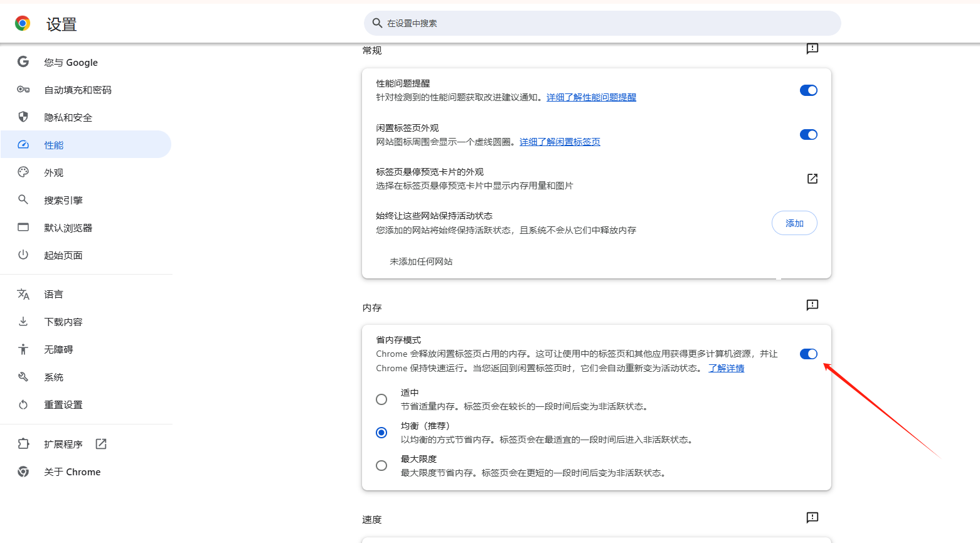Go to 起始页面 settings
Screen dimensions: 980x543
(x=86, y=255)
